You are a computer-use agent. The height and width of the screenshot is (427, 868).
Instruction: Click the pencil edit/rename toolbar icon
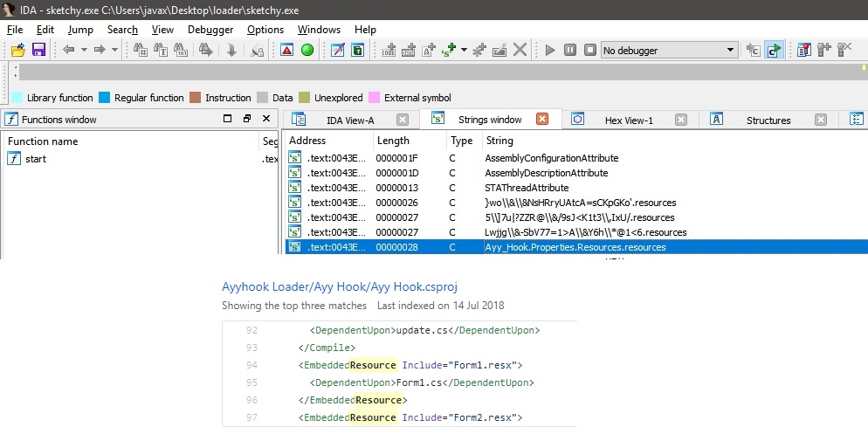point(499,51)
